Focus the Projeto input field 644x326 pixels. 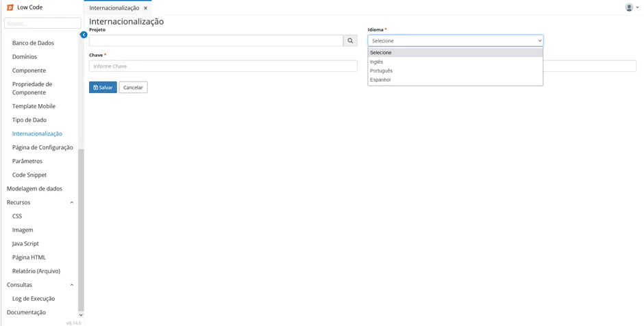[216, 40]
